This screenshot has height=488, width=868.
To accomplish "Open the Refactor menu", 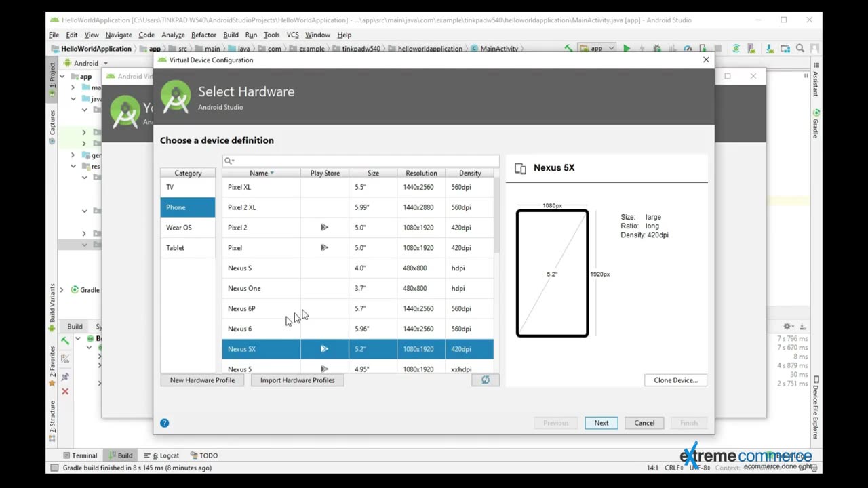I will point(203,35).
